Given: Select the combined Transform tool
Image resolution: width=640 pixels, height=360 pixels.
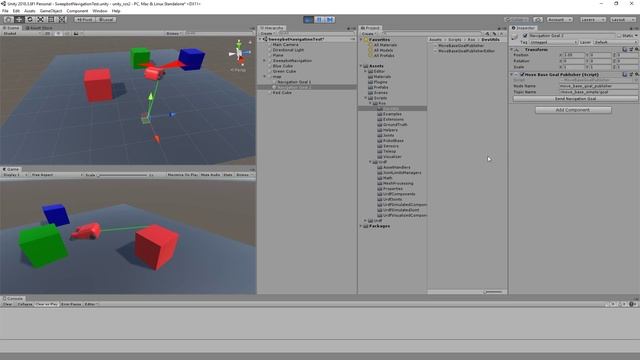Looking at the screenshot, I should [x=62, y=20].
